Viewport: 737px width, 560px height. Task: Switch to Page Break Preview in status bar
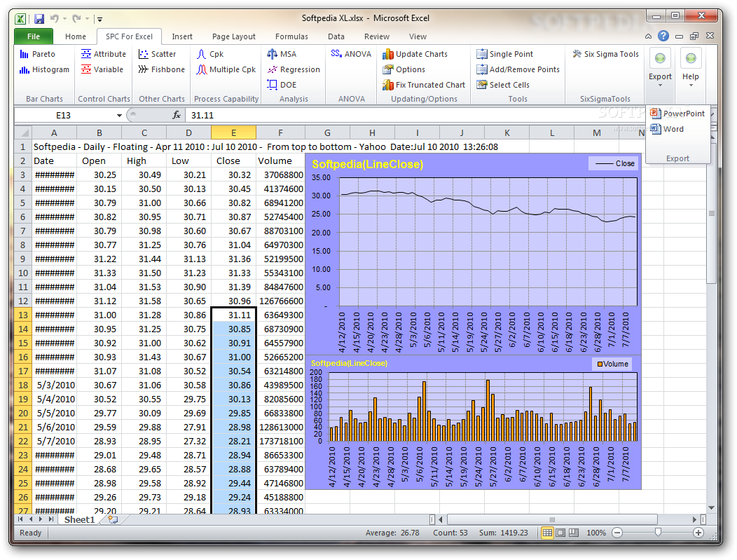(574, 533)
